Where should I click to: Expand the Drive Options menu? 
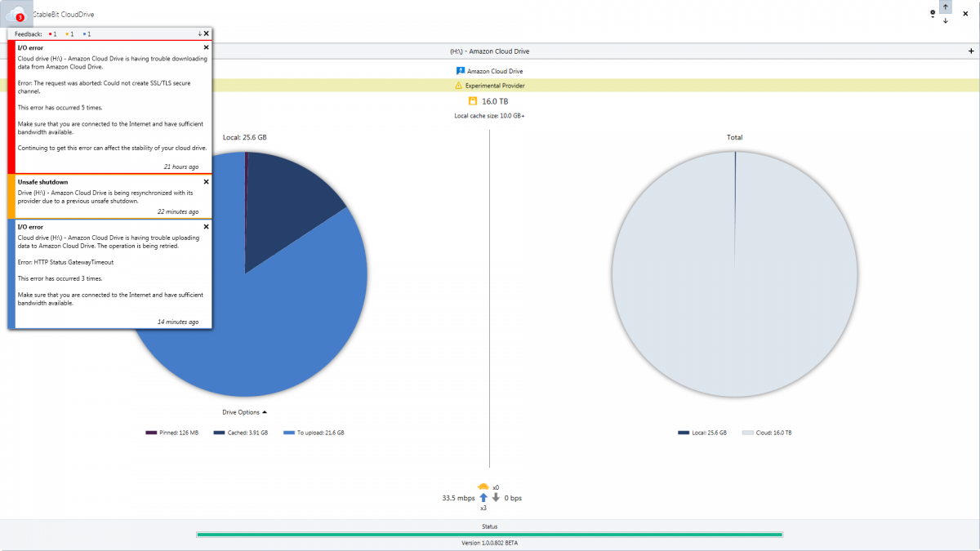pyautogui.click(x=244, y=412)
